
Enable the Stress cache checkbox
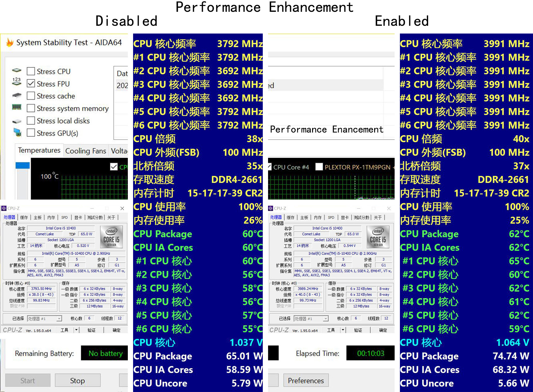click(31, 96)
